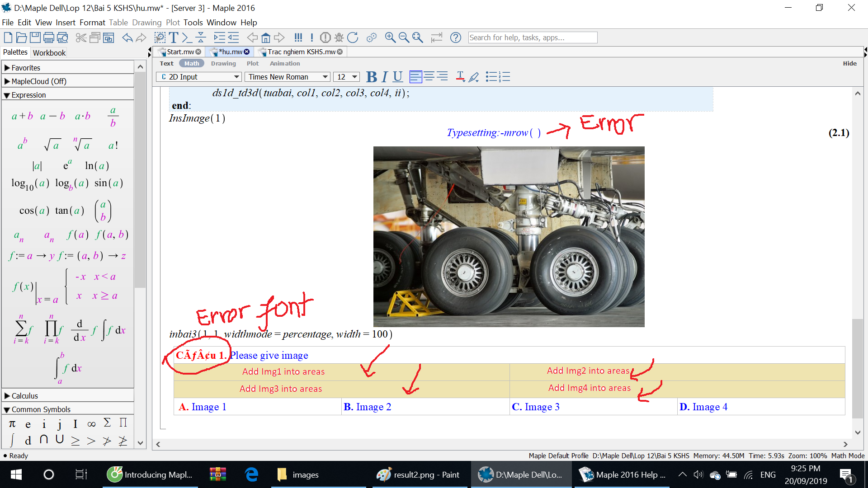Open the Times New Roman font dropdown

pos(287,77)
